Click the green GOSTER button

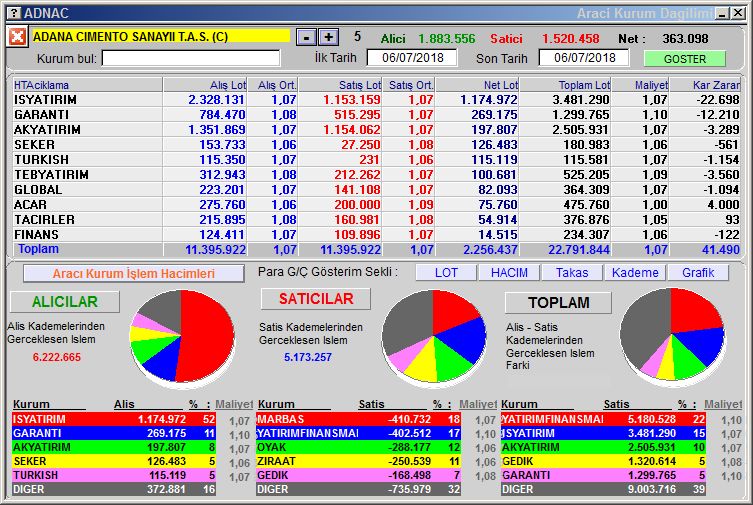(x=684, y=59)
